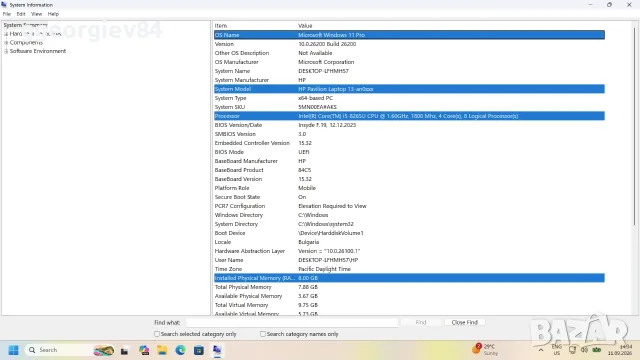The height and width of the screenshot is (360, 640).
Task: Open File Explorer from the taskbar
Action: tap(162, 350)
